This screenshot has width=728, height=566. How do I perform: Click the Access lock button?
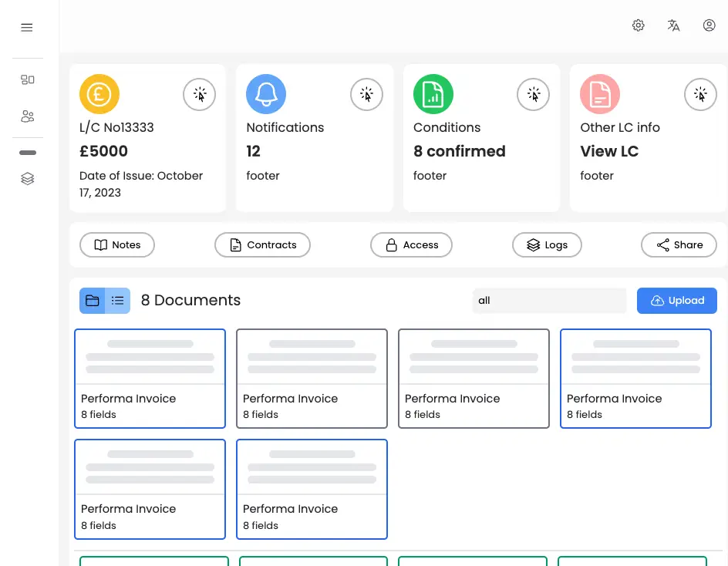pyautogui.click(x=411, y=245)
